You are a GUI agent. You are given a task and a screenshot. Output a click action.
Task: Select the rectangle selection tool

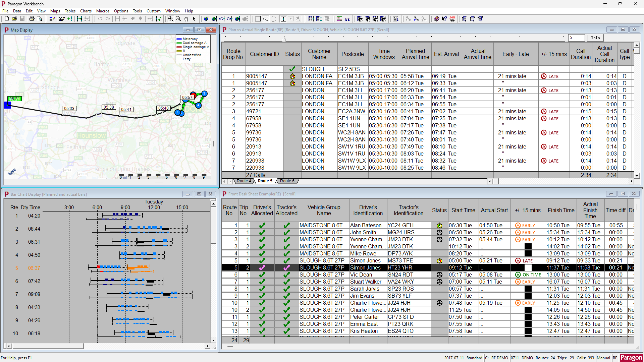click(258, 19)
